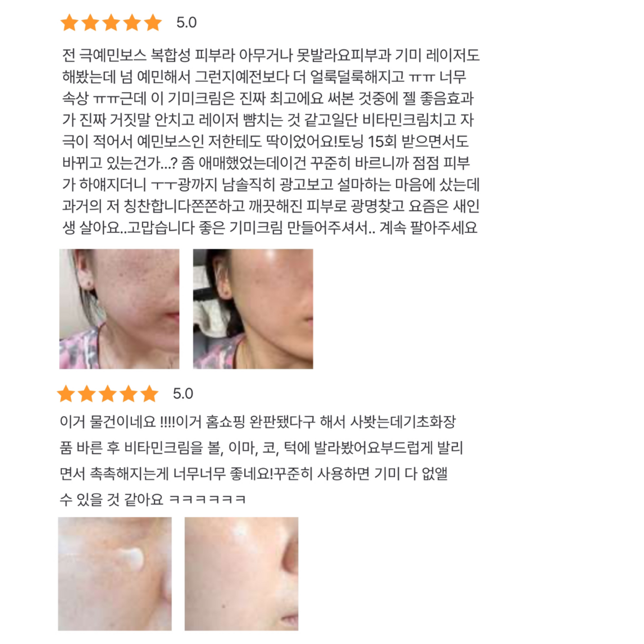Click the line mentioning 홈쇼핑 완판됐다구
Screen dimensions: 644x644
pos(258,422)
